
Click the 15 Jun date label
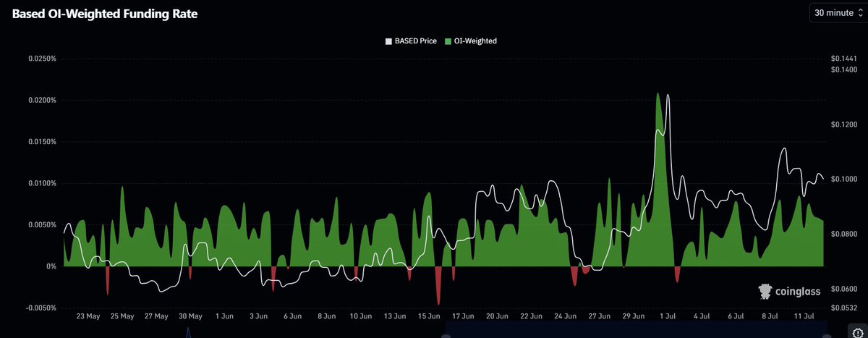(429, 316)
